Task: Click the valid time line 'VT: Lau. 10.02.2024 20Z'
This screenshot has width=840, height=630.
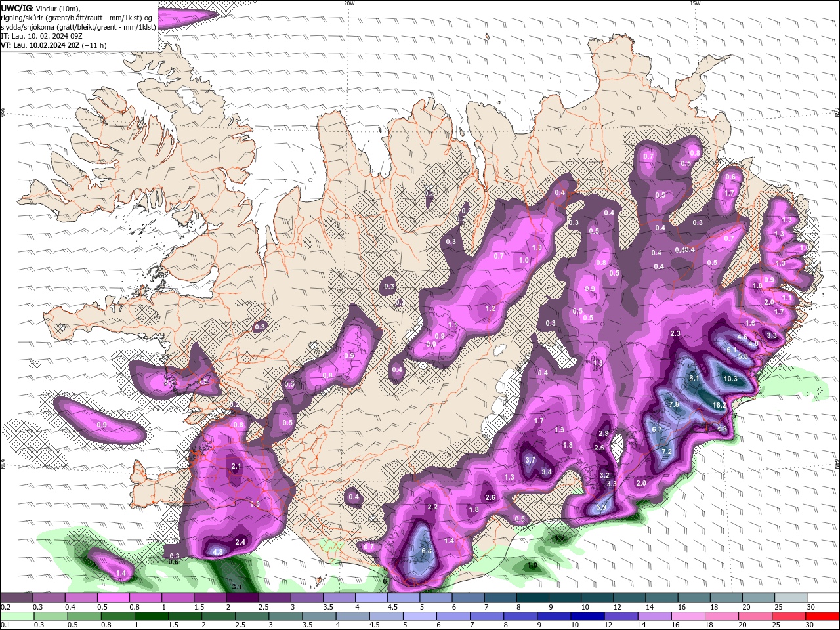Action: (x=41, y=45)
